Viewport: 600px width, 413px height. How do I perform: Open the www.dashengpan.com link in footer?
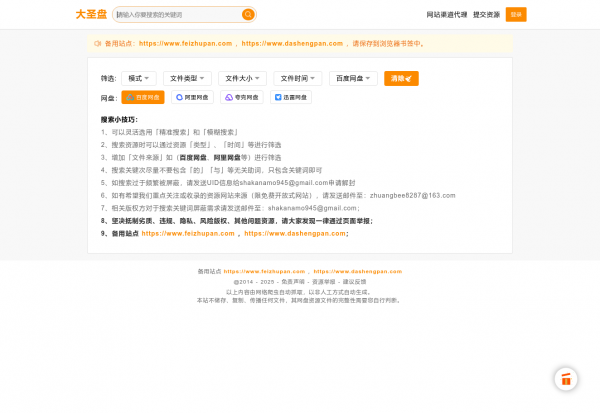tap(357, 271)
